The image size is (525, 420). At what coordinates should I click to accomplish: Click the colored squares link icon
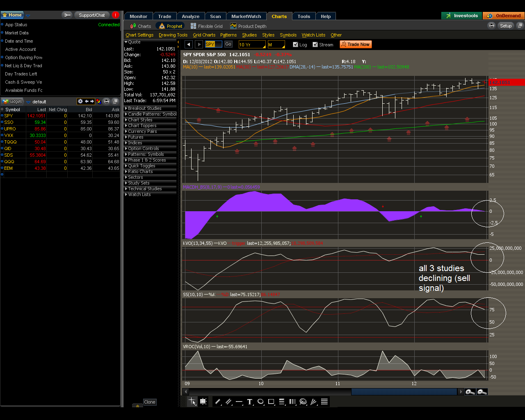[x=98, y=101]
